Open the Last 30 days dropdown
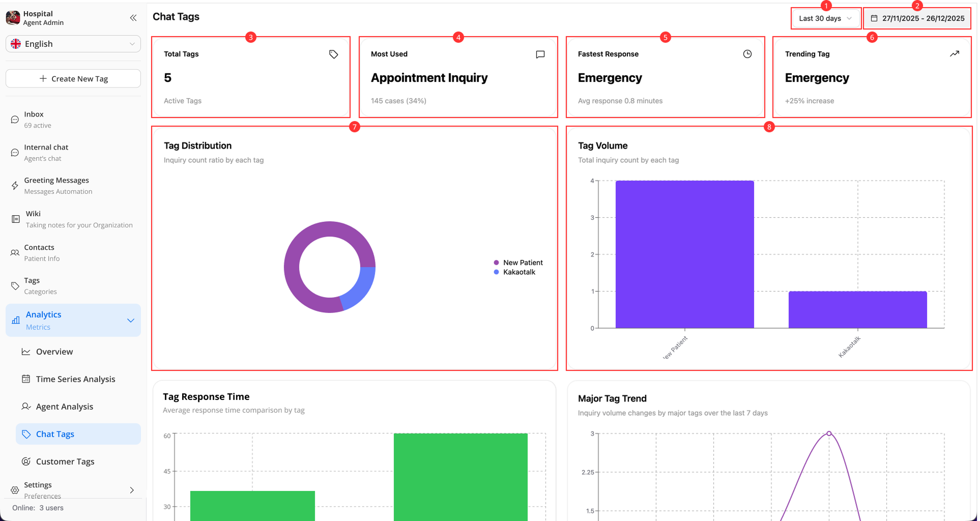The width and height of the screenshot is (980, 521). [825, 18]
